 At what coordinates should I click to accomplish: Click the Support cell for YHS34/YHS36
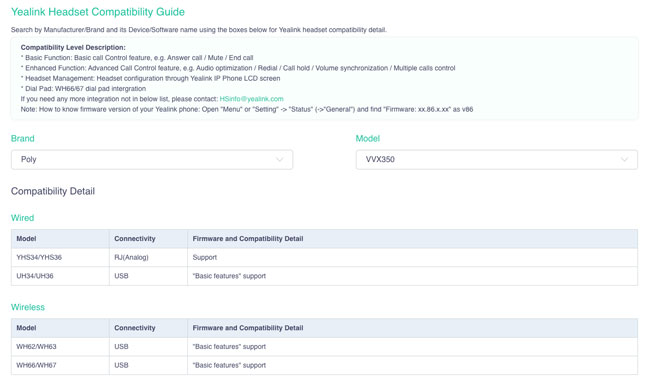412,257
